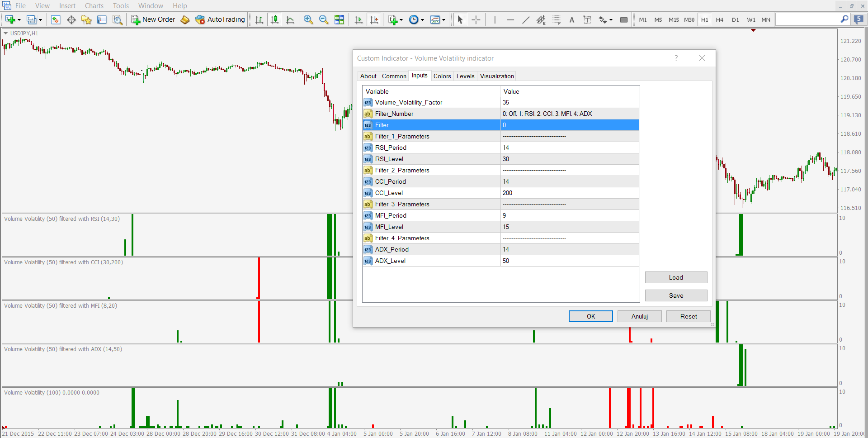Image resolution: width=868 pixels, height=438 pixels.
Task: Select the trendline tool
Action: click(x=526, y=19)
